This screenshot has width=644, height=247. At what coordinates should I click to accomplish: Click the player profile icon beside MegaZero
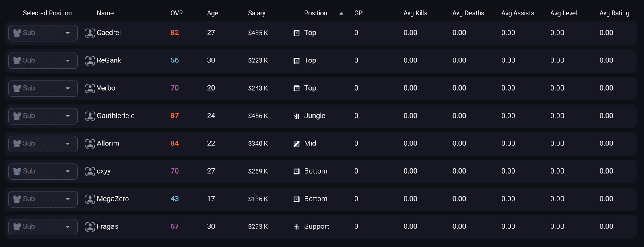coord(90,199)
